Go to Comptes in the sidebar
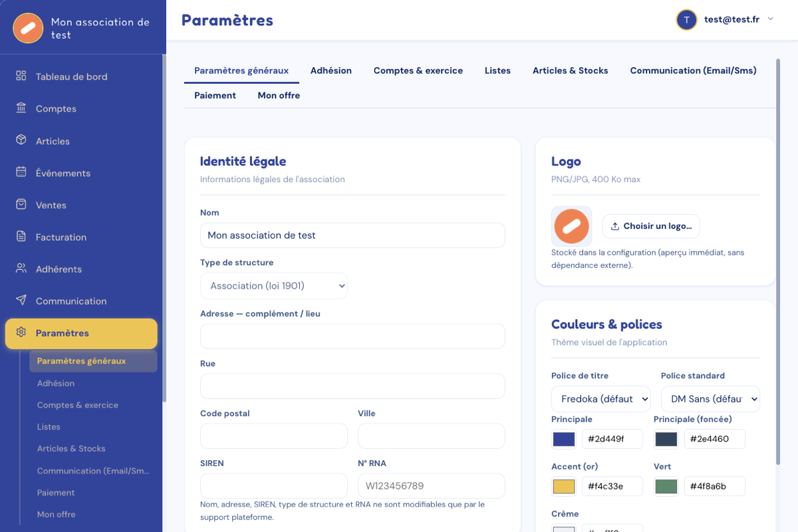 [81, 108]
